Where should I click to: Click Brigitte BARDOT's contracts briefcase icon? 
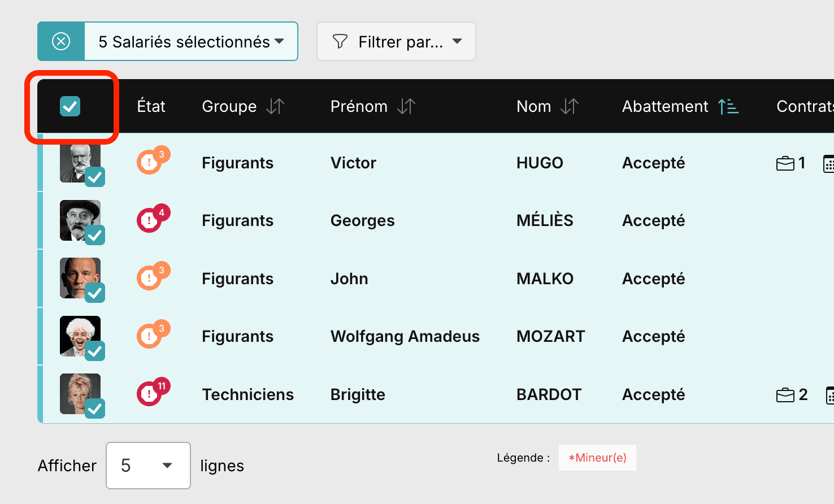pyautogui.click(x=785, y=395)
